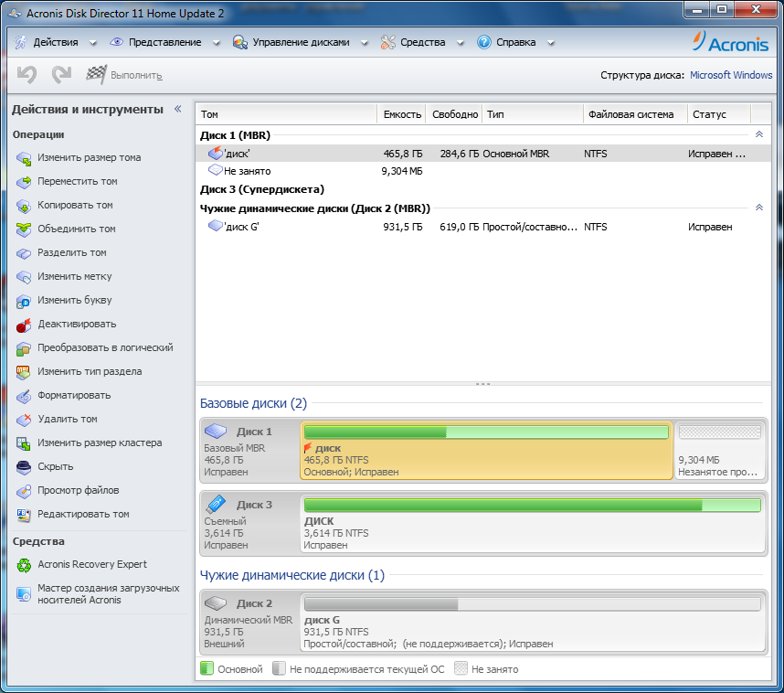Click the green Основной legend swatch

(x=207, y=668)
